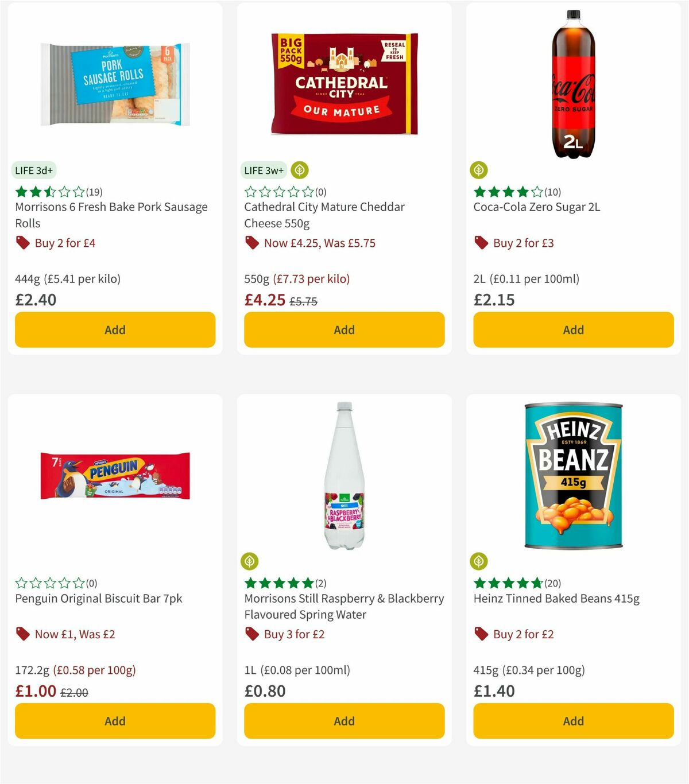Click the five-star rating on Morrisons spring water
Image resolution: width=689 pixels, height=784 pixels.
pos(278,583)
